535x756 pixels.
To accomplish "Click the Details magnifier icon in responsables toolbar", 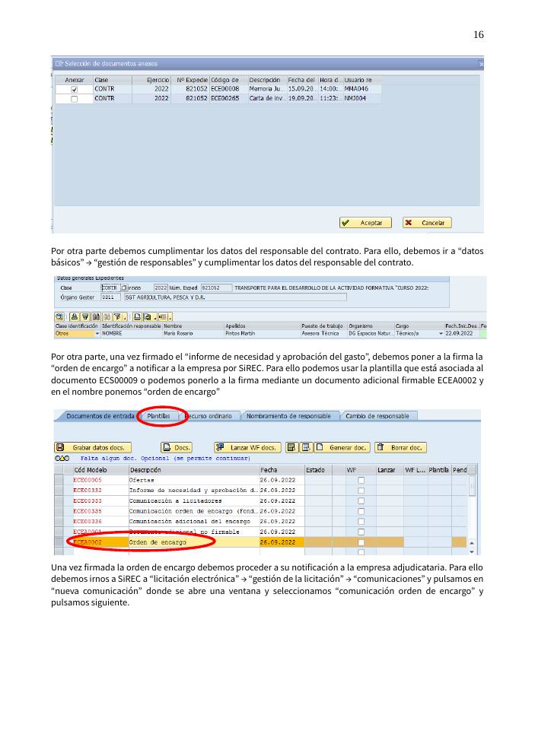I will (x=59, y=316).
